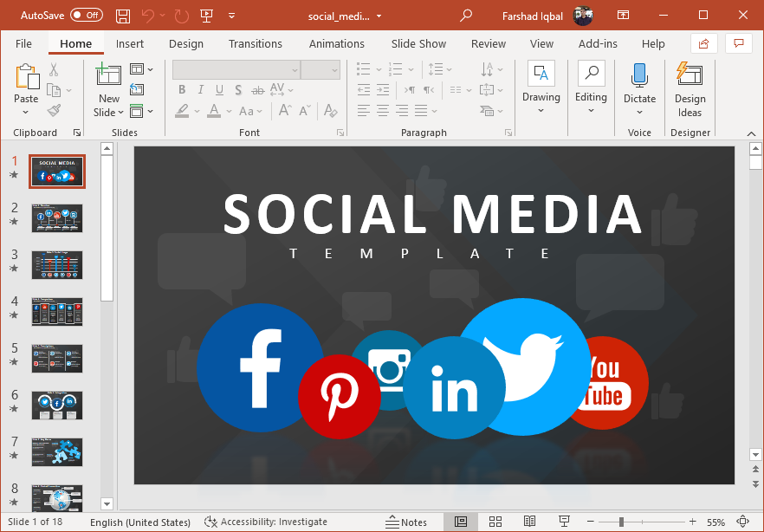Screen dimensions: 764x532
Task: Toggle the Notes pane
Action: click(x=406, y=522)
